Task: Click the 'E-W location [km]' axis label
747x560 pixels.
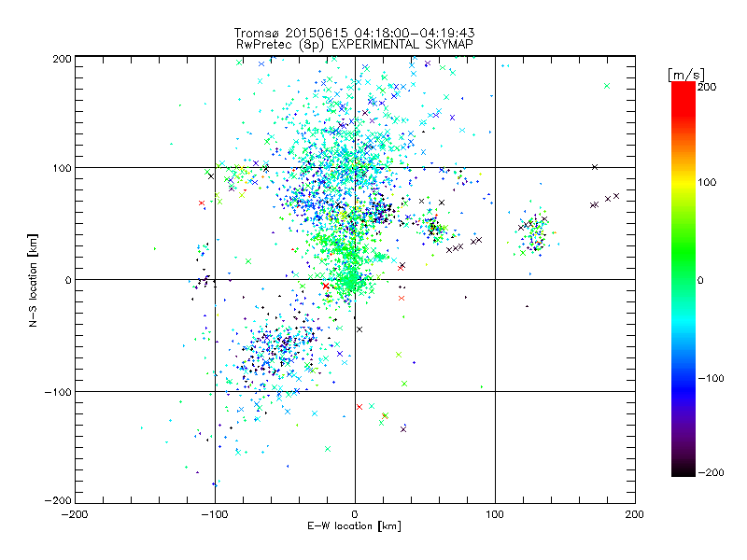Action: (354, 526)
